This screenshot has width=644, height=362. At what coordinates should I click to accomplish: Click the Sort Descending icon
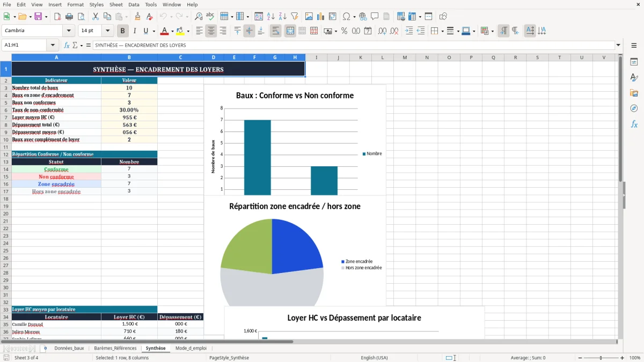(x=283, y=17)
